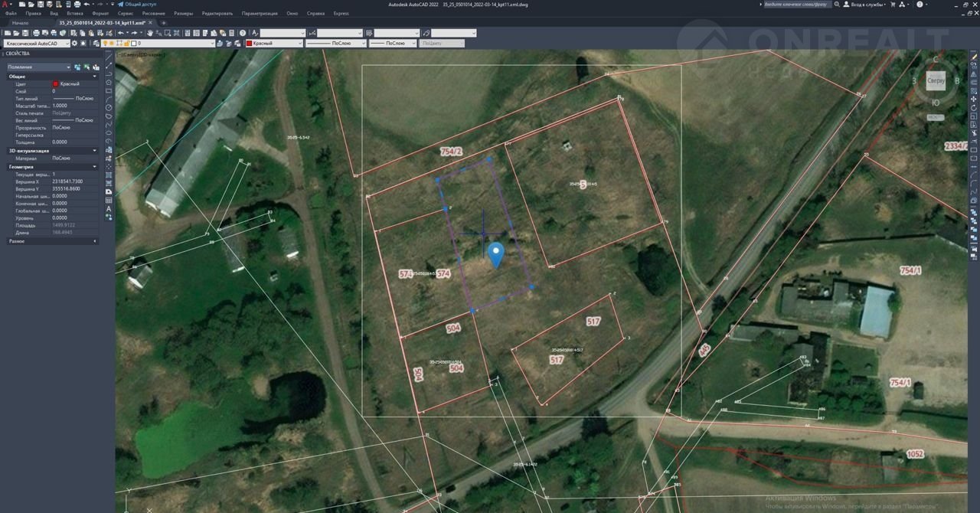
Task: Open the Полилиния object type dropdown
Action: [38, 67]
